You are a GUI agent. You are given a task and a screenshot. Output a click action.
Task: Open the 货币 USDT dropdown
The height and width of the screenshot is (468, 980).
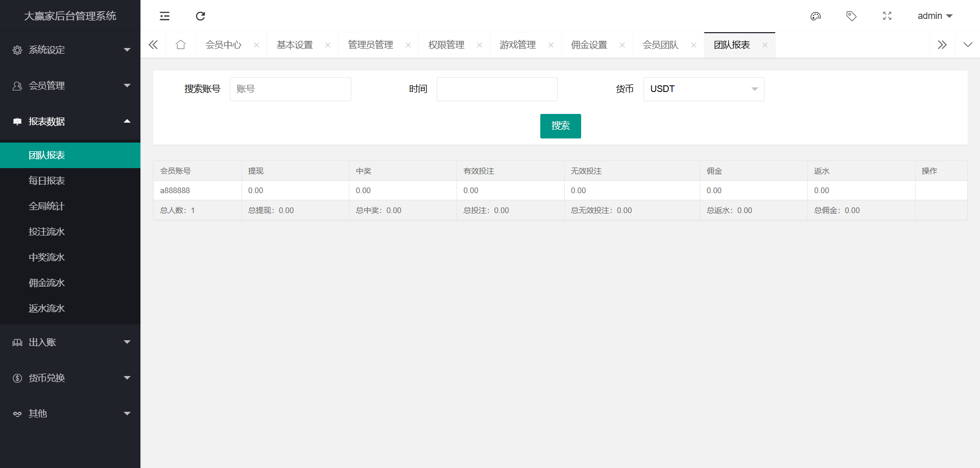(x=703, y=89)
